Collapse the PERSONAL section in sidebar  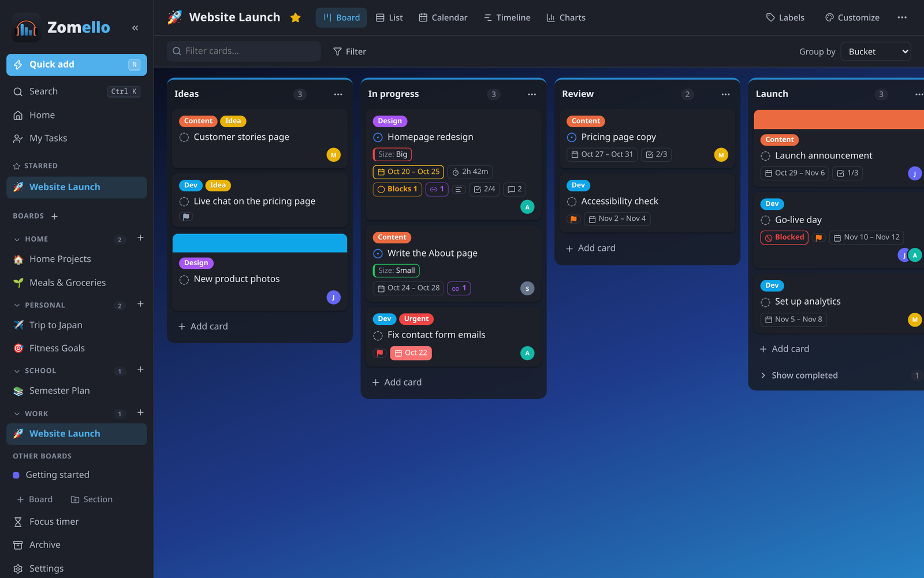pyautogui.click(x=17, y=305)
